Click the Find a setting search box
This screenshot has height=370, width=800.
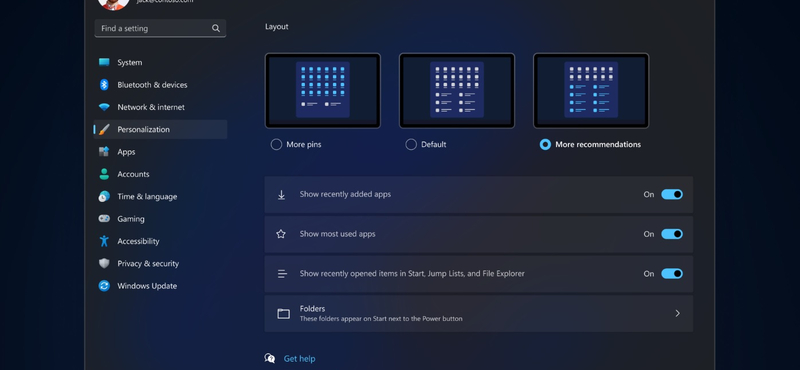pyautogui.click(x=160, y=29)
